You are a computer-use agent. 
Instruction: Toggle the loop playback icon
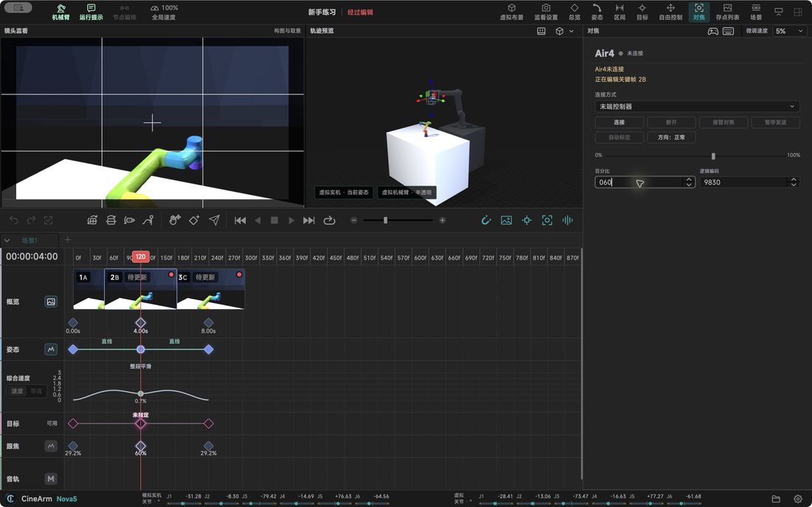(x=329, y=220)
